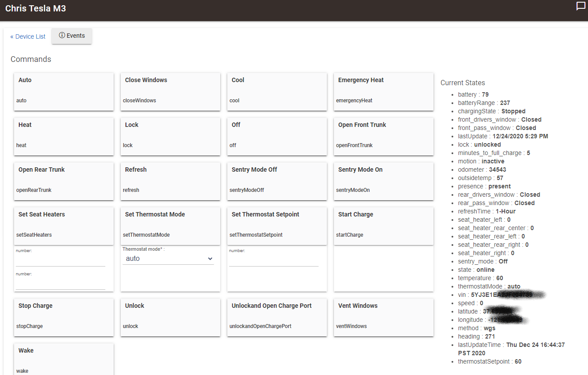Run the Auto command
The height and width of the screenshot is (375, 588).
coord(64,92)
